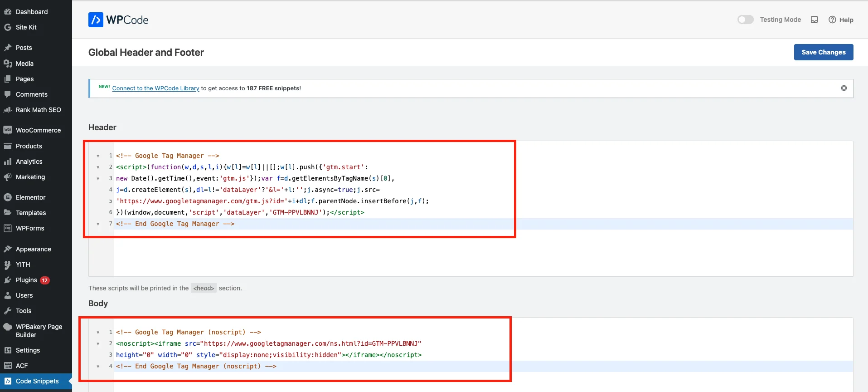This screenshot has height=392, width=868.
Task: Click the Products box icon
Action: [x=8, y=146]
